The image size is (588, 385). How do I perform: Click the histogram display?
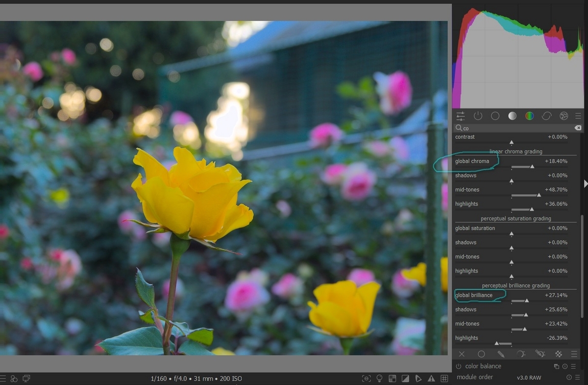click(x=518, y=56)
